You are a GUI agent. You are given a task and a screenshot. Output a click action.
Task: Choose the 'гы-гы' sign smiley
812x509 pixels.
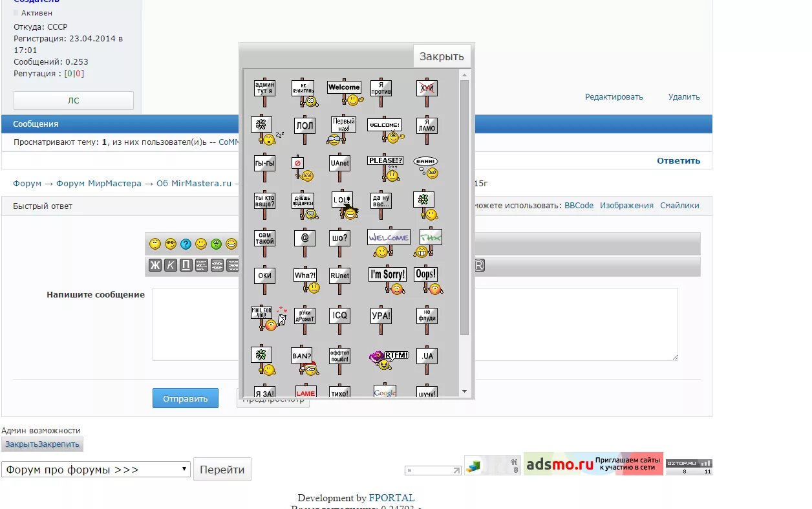click(264, 168)
